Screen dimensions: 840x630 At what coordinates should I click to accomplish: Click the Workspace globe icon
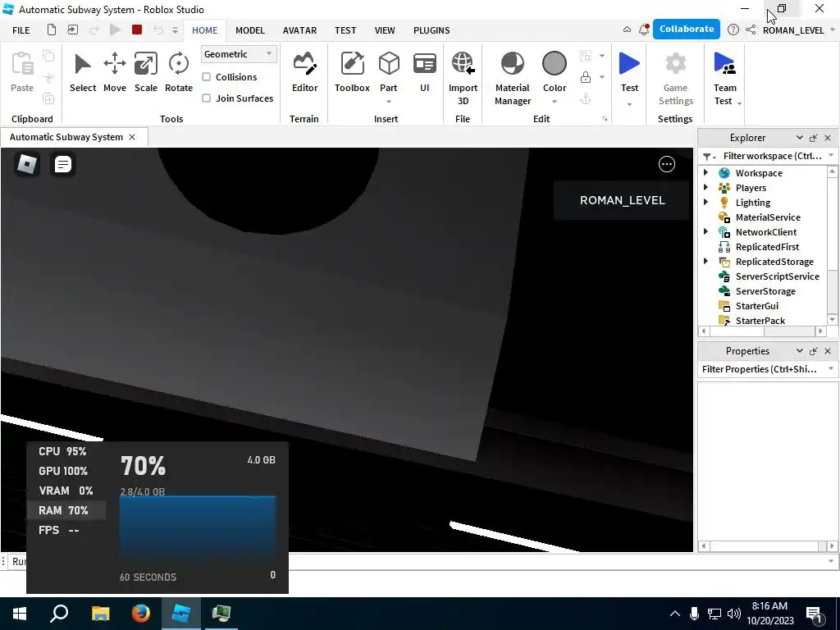(724, 173)
